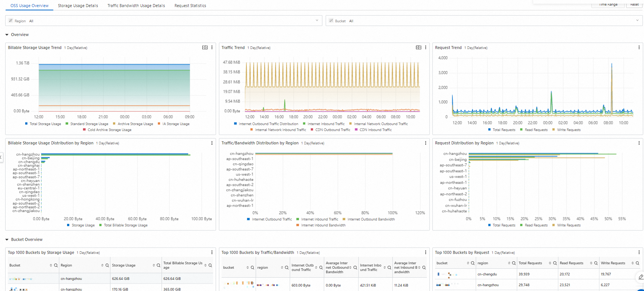Screen dimensions: 644x291
Task: Sort by Storage Usage column
Action: click(154, 265)
